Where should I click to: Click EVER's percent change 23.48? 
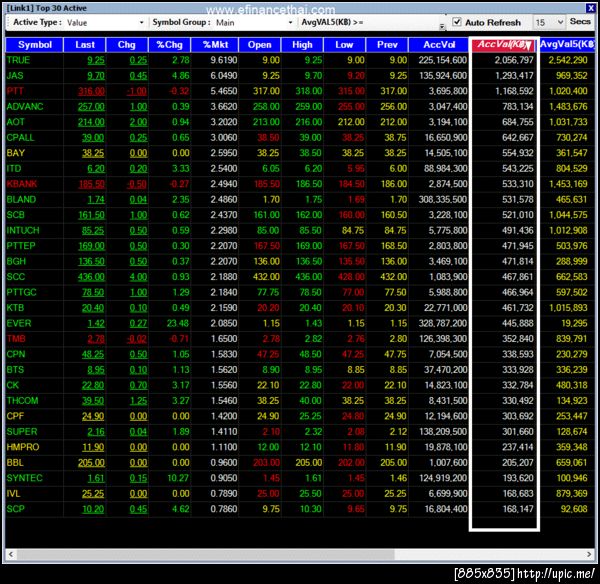pos(178,323)
